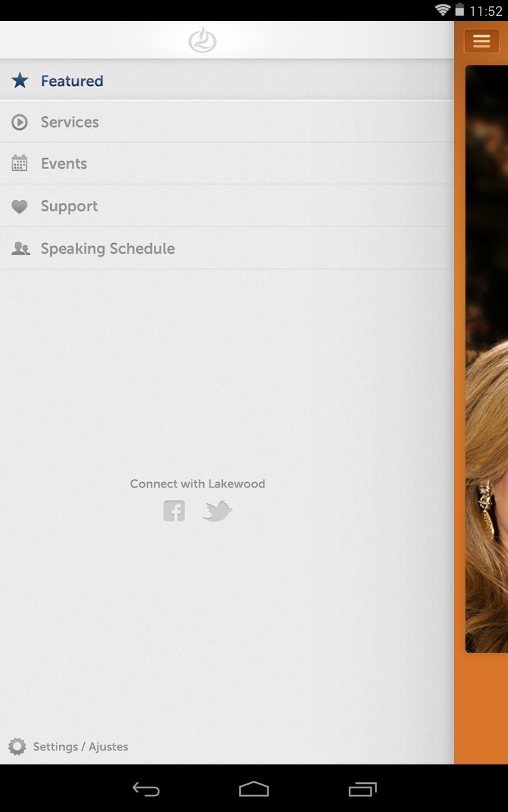Screen dimensions: 508x812
Task: Open the Services menu item
Action: point(227,122)
